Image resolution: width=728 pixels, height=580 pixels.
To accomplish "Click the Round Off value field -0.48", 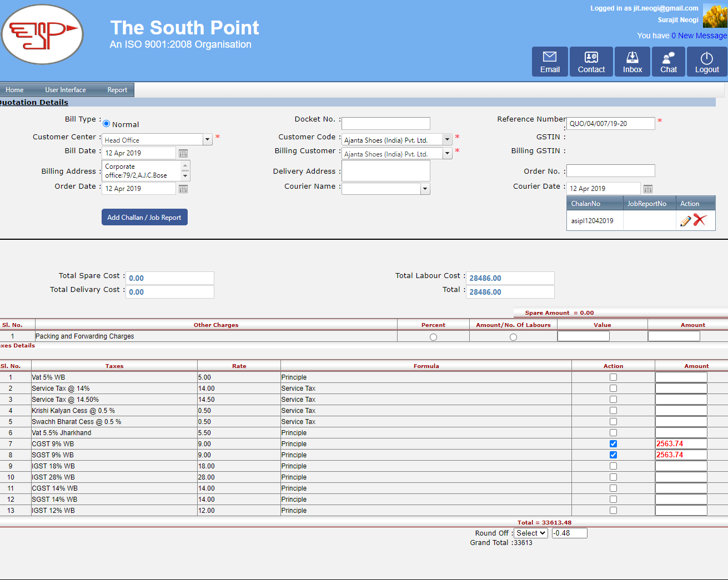I will click(x=569, y=533).
